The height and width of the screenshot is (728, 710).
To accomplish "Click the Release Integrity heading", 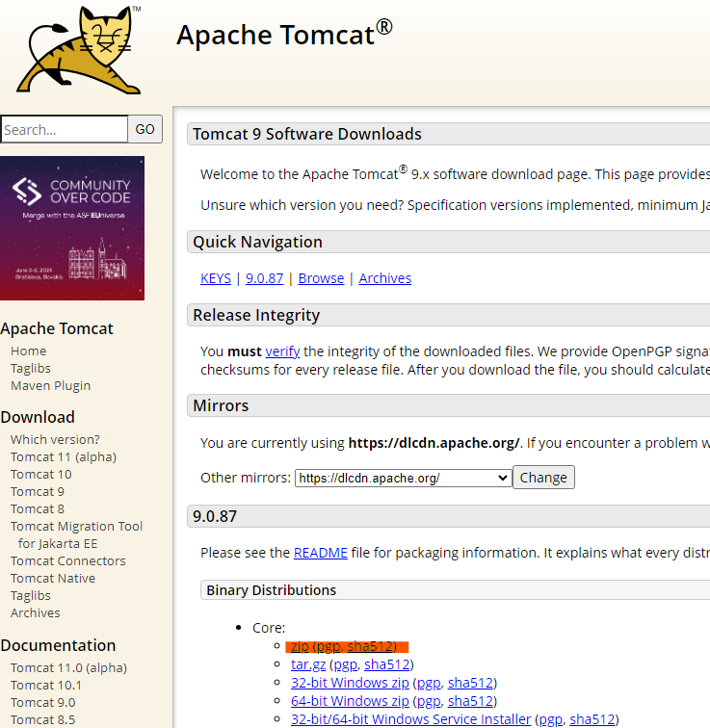I will (256, 315).
